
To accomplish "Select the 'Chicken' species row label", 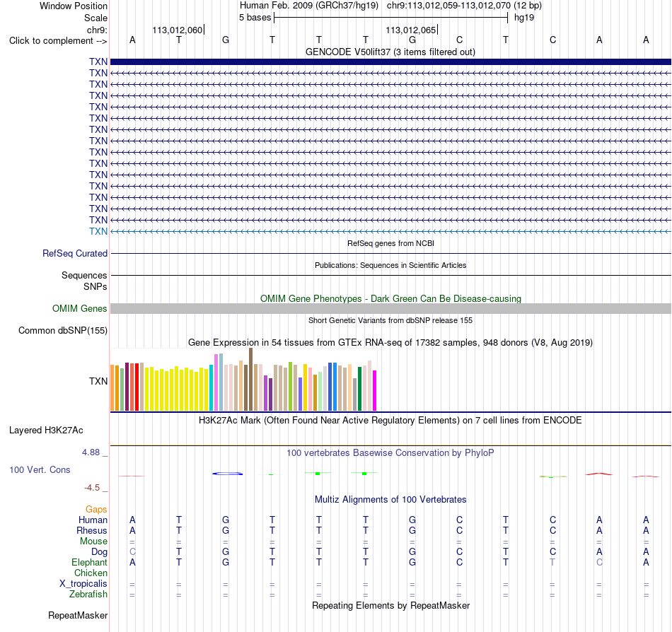I will (91, 573).
